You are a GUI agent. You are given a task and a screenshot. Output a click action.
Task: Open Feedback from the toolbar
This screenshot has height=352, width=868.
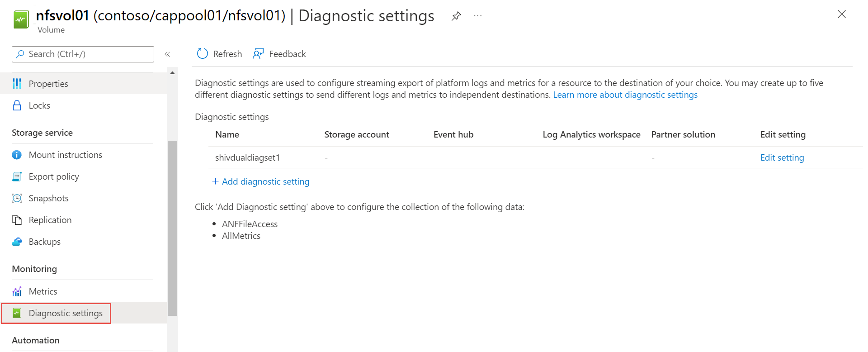[x=279, y=53]
